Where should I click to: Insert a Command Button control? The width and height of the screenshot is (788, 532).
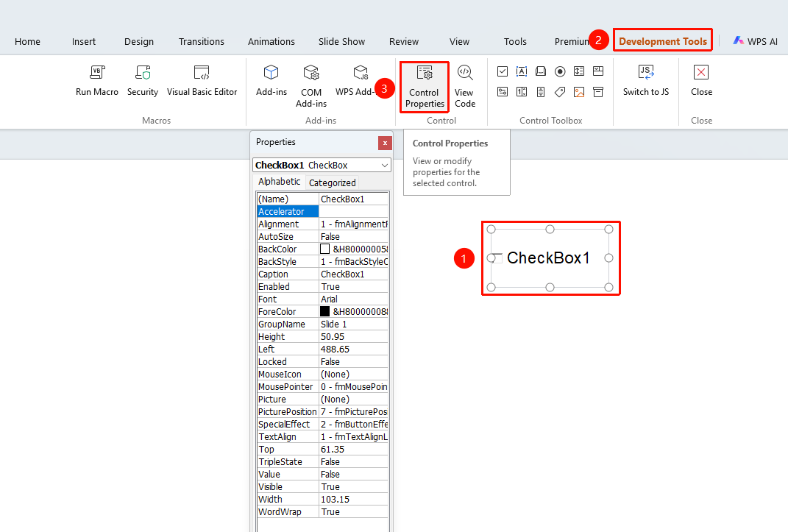(541, 71)
